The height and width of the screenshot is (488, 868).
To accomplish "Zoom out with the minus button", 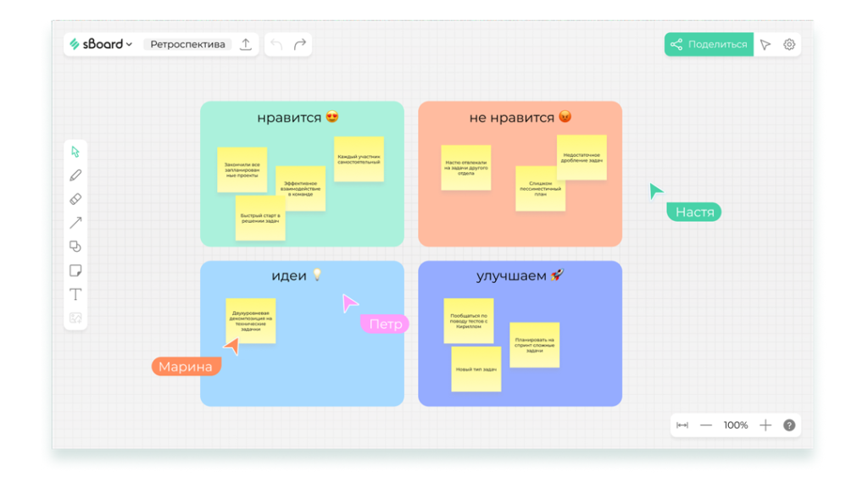I will (x=706, y=425).
